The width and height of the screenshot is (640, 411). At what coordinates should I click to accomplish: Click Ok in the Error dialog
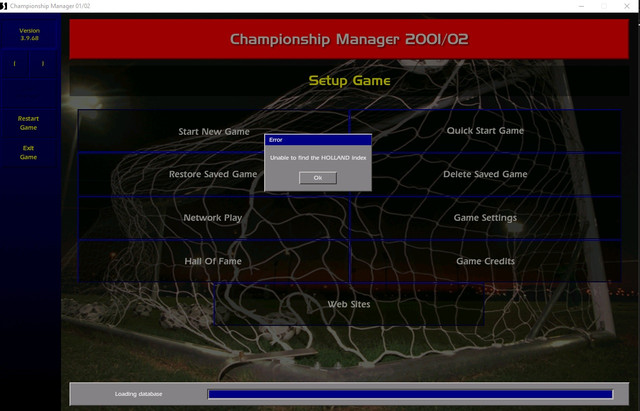pos(318,178)
